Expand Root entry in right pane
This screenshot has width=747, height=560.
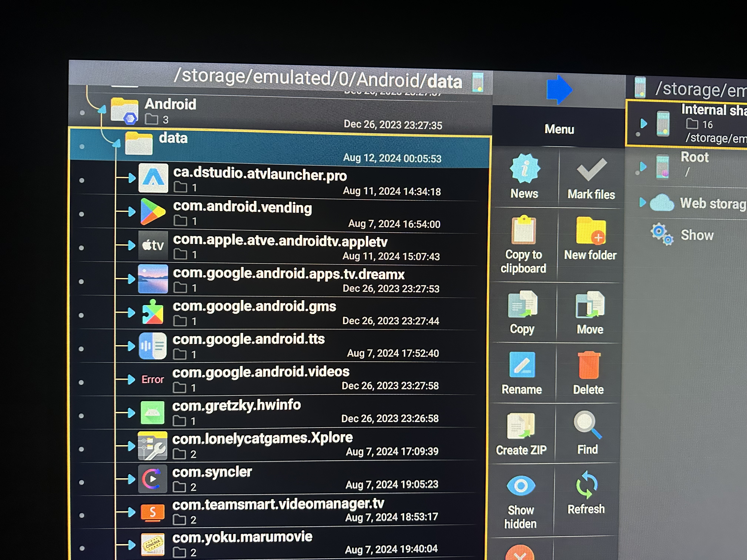click(643, 166)
